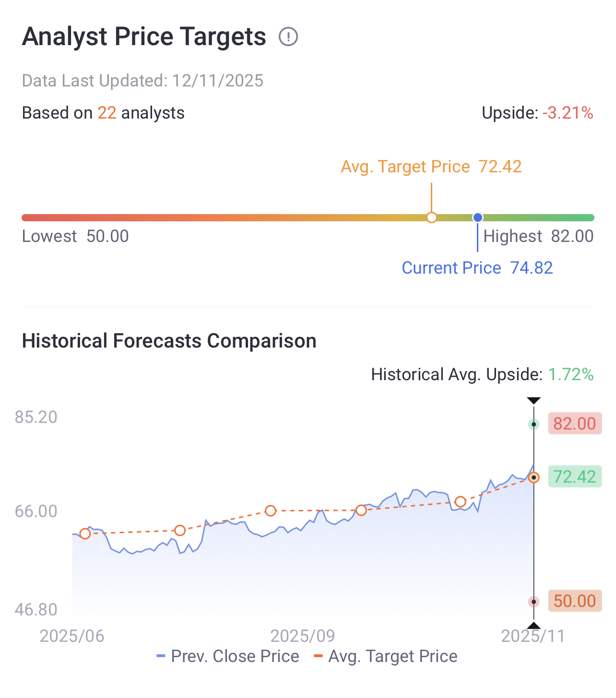
Task: Click the Upside -3.21% value
Action: click(x=568, y=113)
